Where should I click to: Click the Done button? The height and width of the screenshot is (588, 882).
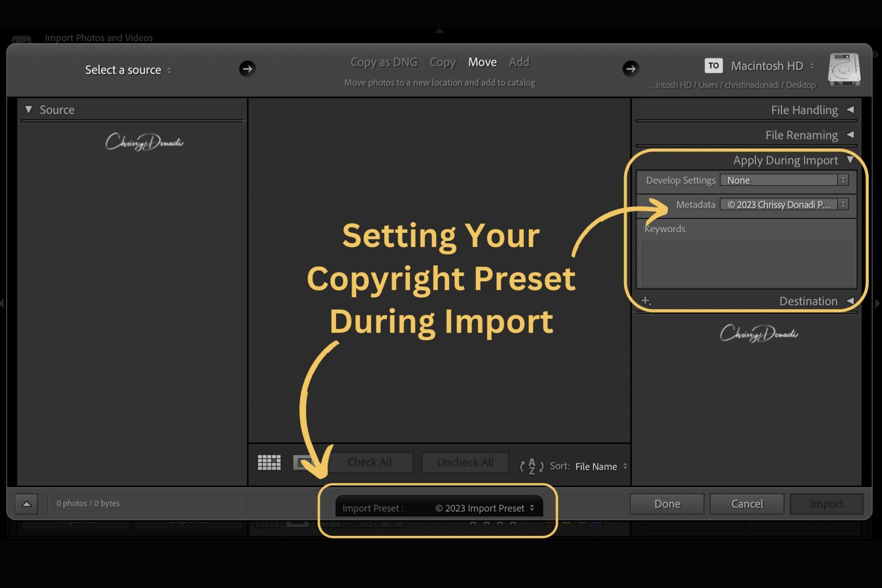(667, 503)
